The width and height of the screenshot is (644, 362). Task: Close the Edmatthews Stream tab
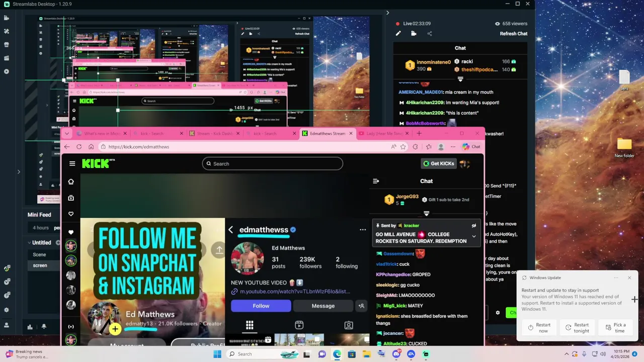[x=350, y=133]
